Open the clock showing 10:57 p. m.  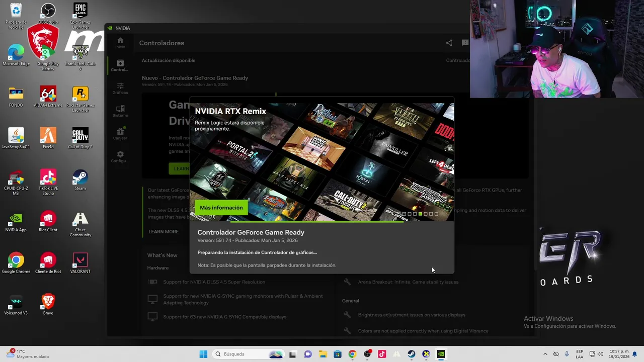click(619, 354)
